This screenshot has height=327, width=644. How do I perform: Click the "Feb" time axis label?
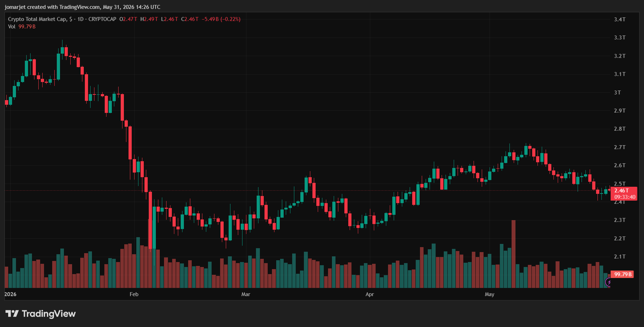tap(134, 294)
